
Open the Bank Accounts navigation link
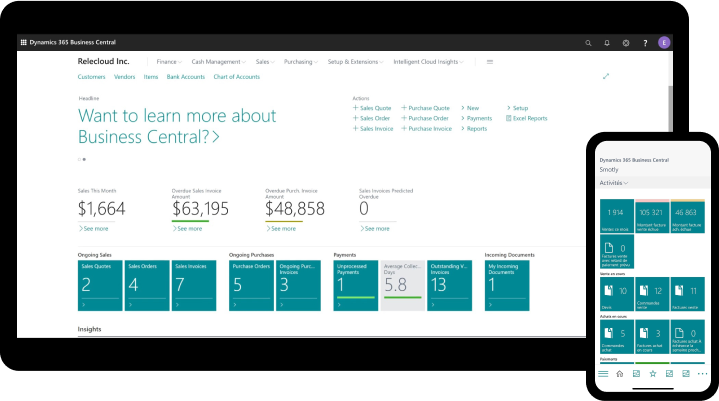point(186,77)
